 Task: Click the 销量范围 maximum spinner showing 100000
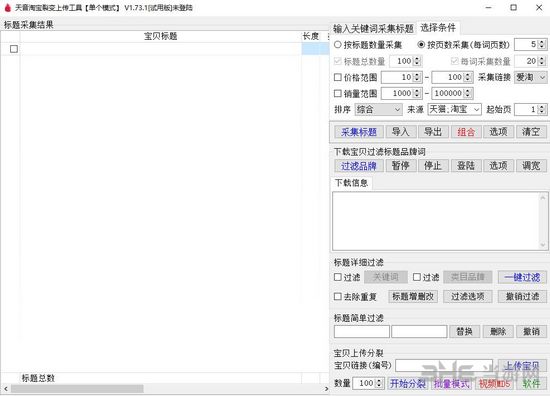[x=452, y=93]
